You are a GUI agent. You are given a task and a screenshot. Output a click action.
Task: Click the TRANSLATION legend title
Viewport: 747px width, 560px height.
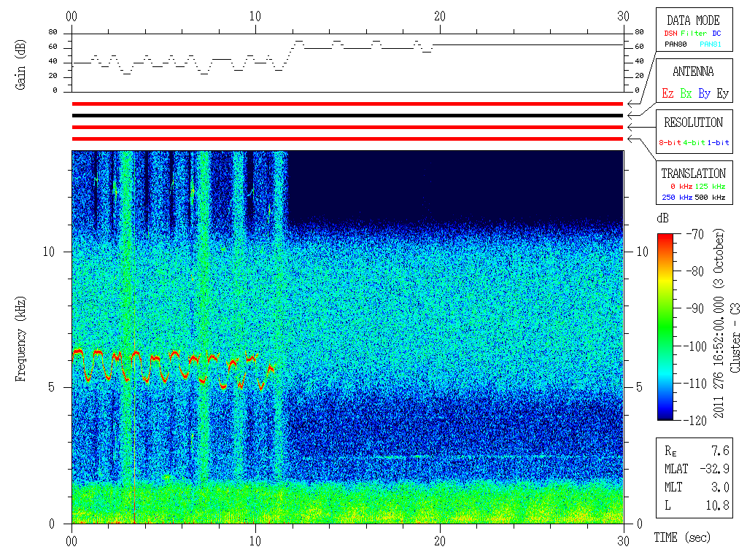(x=693, y=174)
